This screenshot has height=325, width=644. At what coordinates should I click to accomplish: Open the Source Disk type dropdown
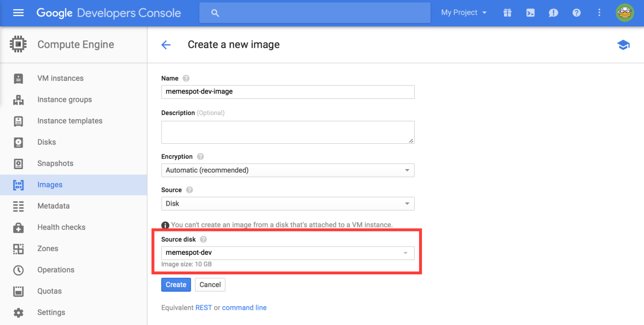point(288,203)
